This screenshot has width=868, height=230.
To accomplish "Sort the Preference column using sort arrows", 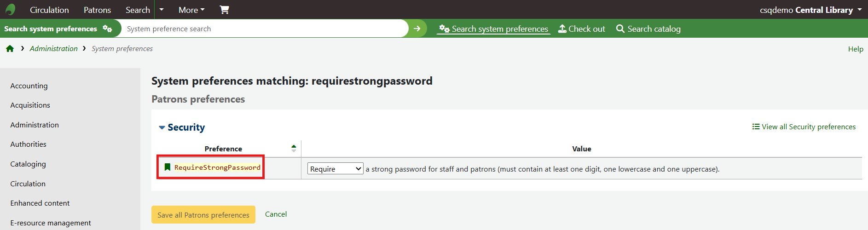I will pos(294,148).
